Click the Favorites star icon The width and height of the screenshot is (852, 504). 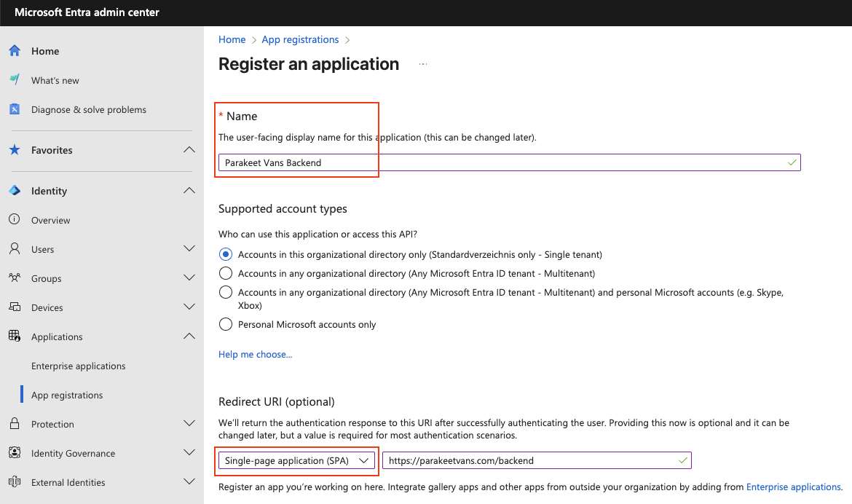(x=15, y=149)
